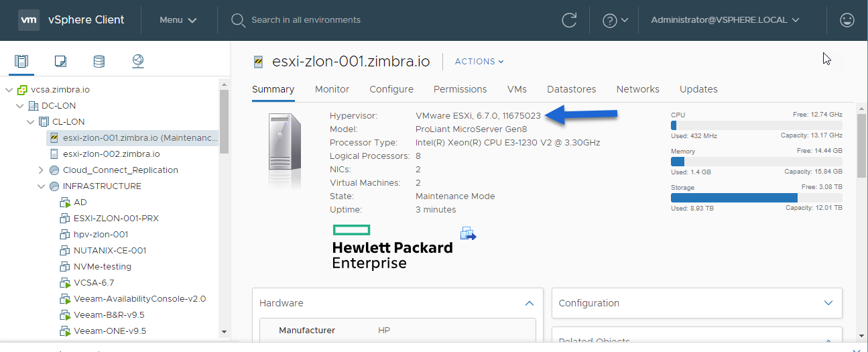Switch to the Configure tab
The height and width of the screenshot is (352, 868).
point(391,89)
